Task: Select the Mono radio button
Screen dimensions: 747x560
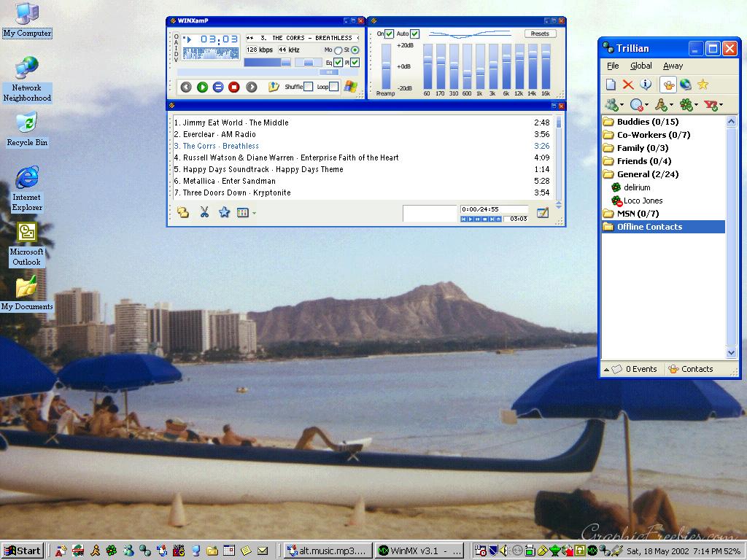Action: coord(337,50)
